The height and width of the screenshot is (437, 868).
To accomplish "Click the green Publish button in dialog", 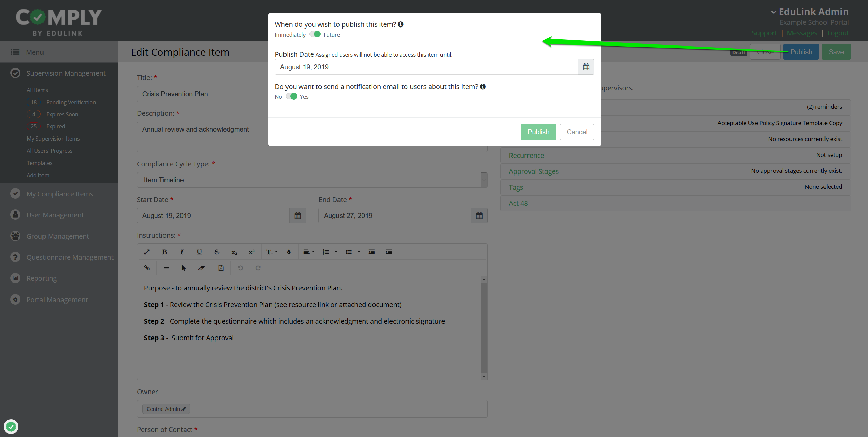I will 538,132.
